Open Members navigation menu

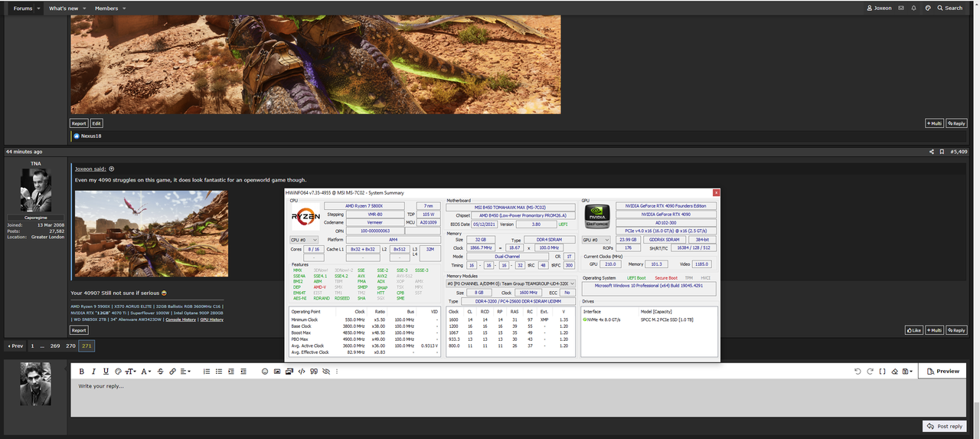[x=106, y=8]
